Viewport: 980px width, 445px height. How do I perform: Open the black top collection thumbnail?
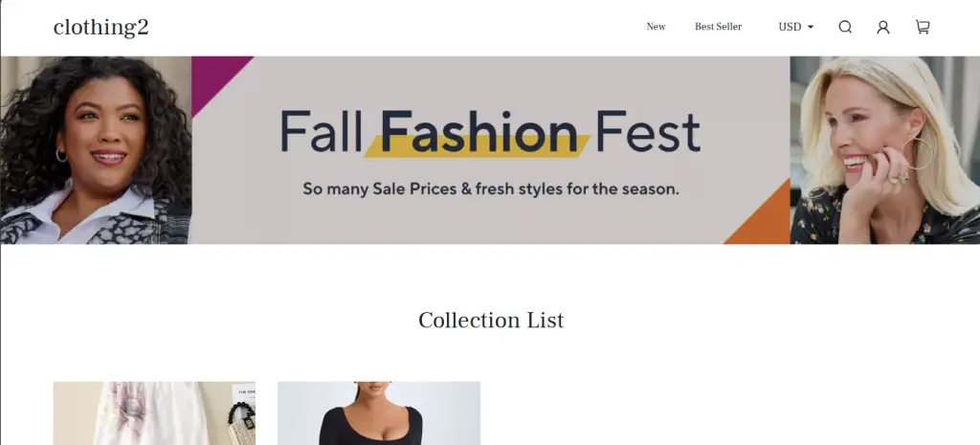click(x=379, y=413)
